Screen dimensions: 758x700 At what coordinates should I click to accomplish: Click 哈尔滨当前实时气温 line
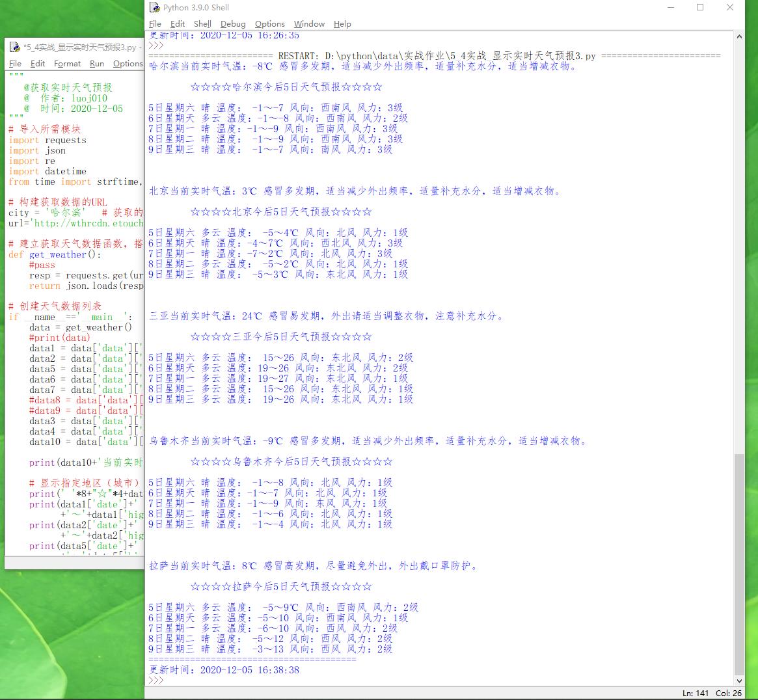[x=363, y=66]
